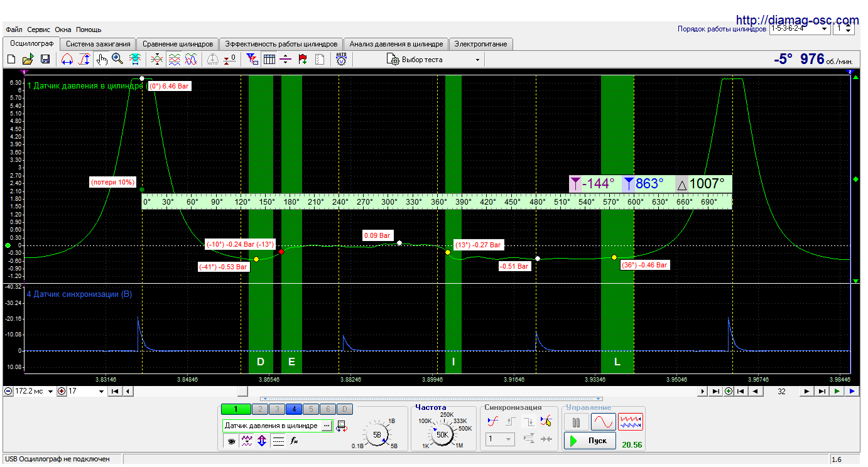The width and height of the screenshot is (868, 467).
Task: Click the grid columns icon in toolbar
Action: coord(269,60)
